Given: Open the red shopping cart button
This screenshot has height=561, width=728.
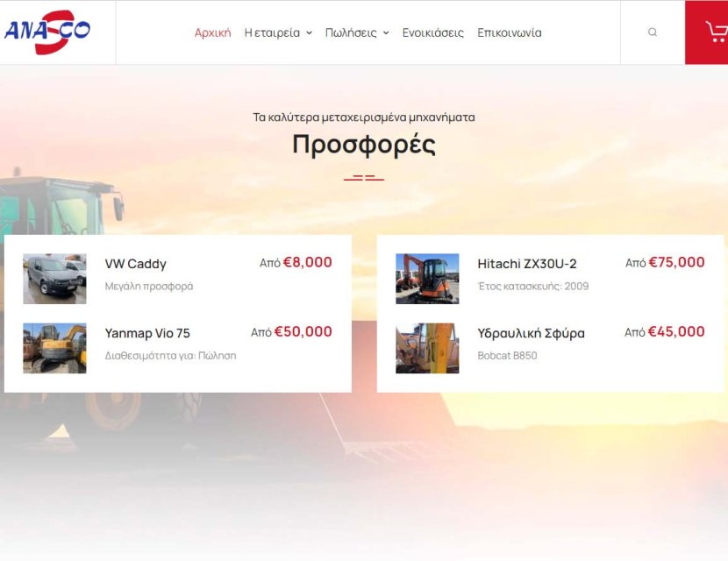Looking at the screenshot, I should [707, 32].
